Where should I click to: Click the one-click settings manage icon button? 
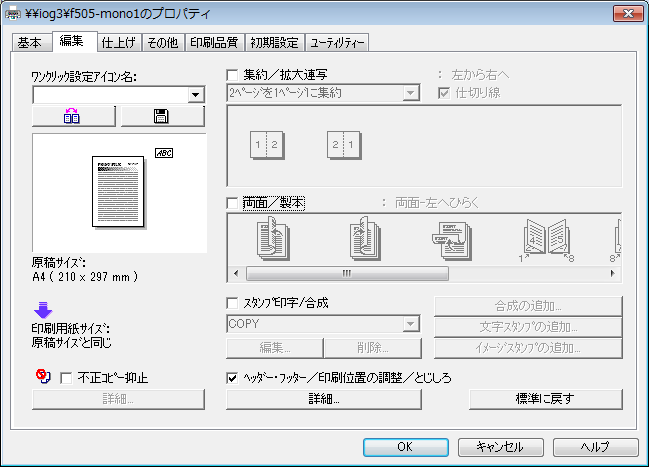(75, 117)
